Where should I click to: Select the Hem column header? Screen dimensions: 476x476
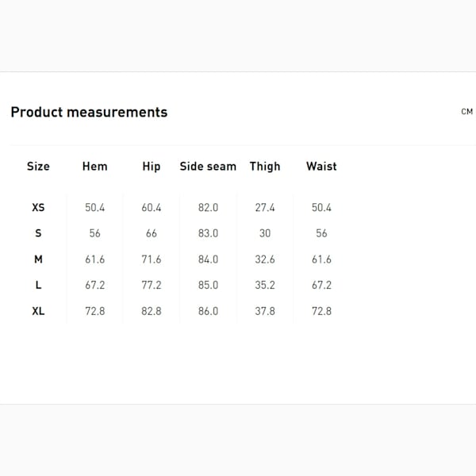[x=94, y=167]
